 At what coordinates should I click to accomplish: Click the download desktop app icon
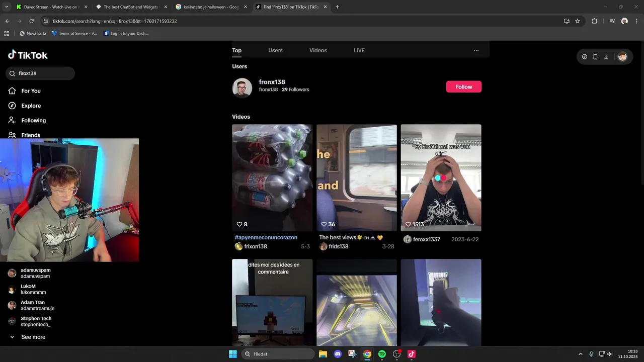606,57
